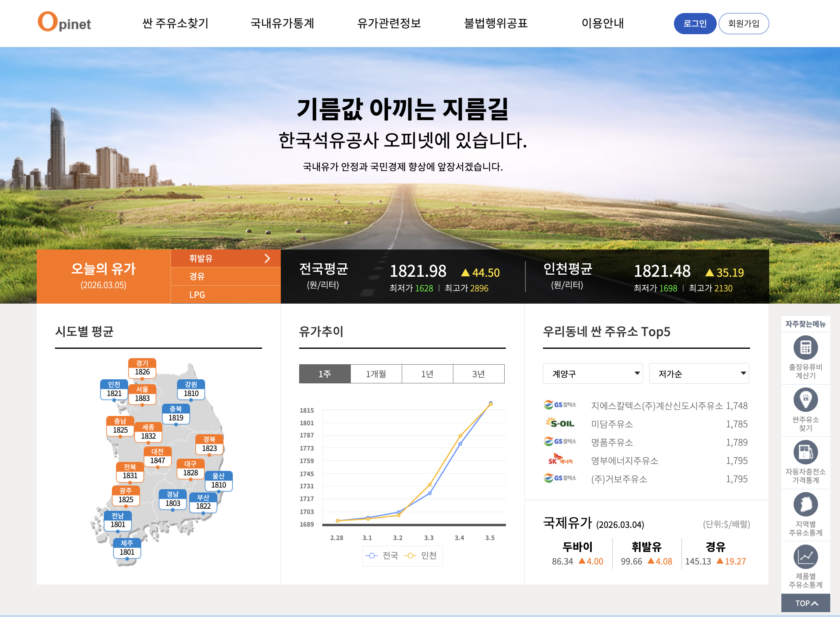The width and height of the screenshot is (840, 617).
Task: Click the 회원가입 button
Action: [744, 24]
